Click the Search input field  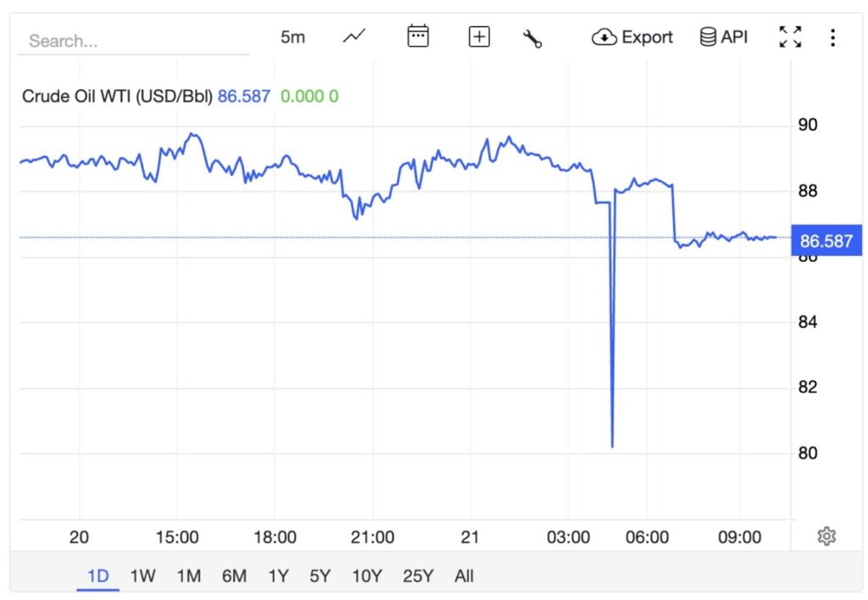point(136,41)
